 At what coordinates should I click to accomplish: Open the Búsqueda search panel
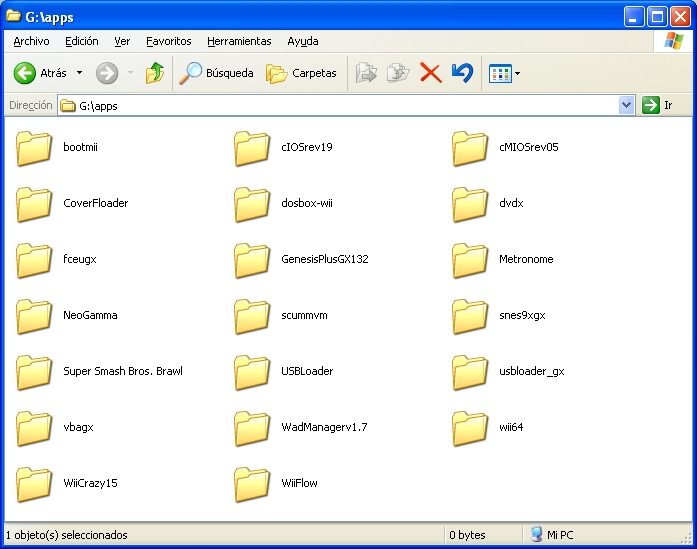[x=216, y=73]
